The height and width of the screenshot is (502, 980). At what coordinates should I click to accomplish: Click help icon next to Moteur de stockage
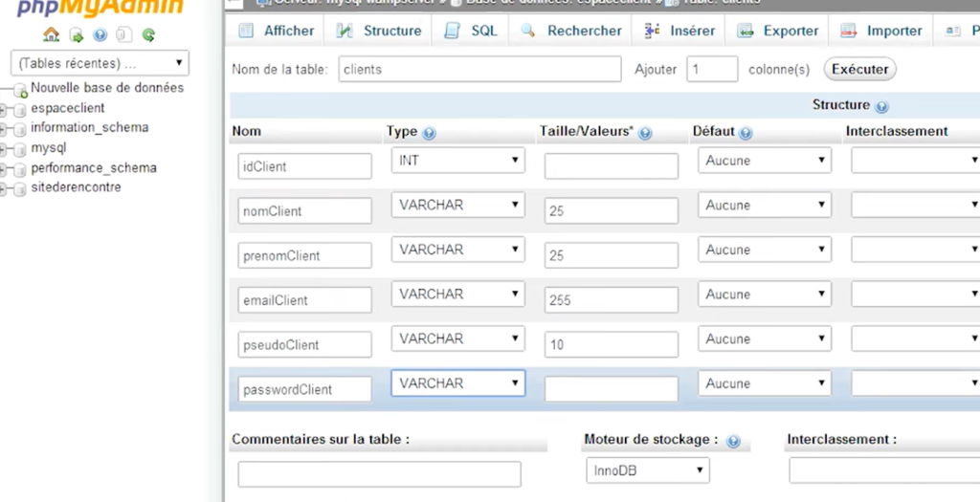tap(733, 441)
